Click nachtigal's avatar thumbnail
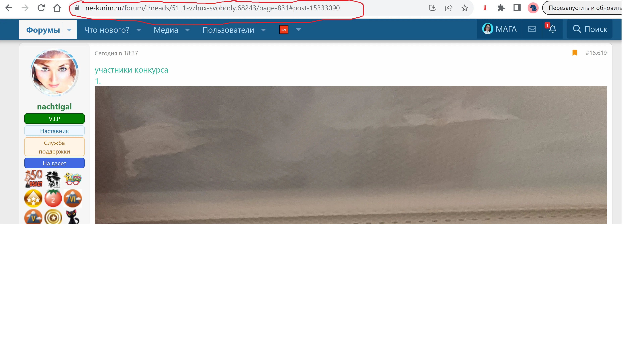This screenshot has width=644, height=362. pyautogui.click(x=54, y=72)
